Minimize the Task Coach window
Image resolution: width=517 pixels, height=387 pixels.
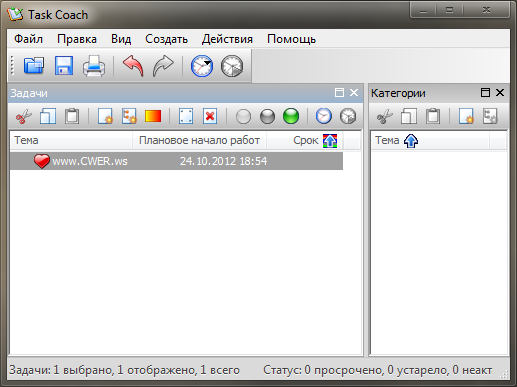tap(423, 10)
